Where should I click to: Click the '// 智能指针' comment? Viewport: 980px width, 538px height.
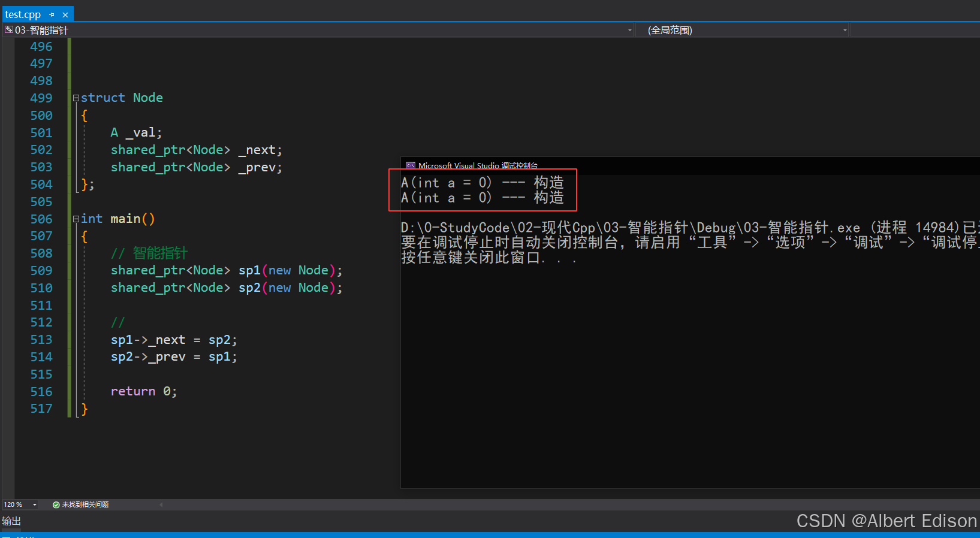[x=149, y=253]
